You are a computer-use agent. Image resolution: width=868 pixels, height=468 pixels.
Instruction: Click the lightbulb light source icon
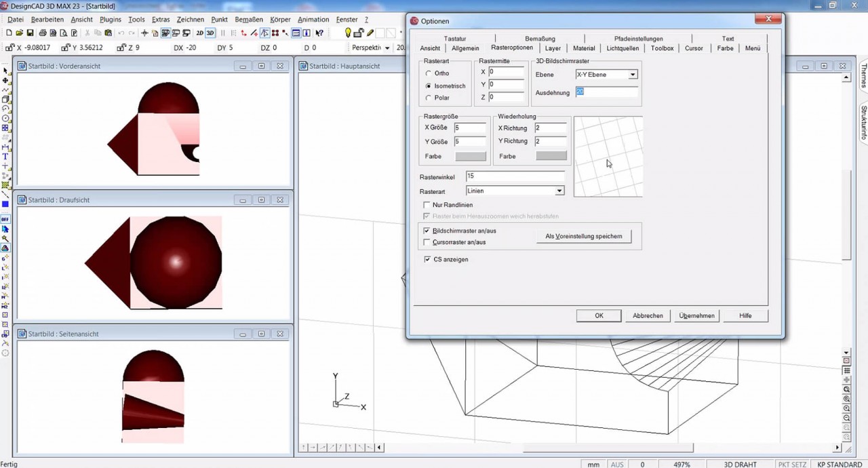[348, 32]
